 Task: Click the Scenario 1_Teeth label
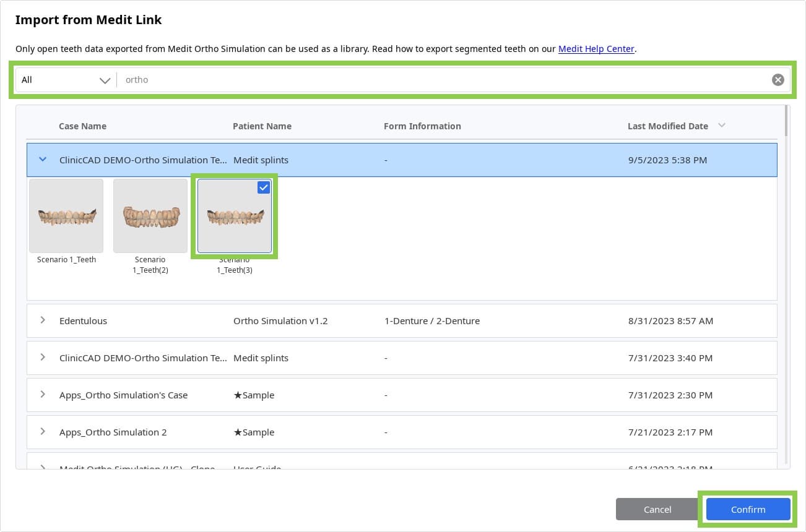point(66,260)
